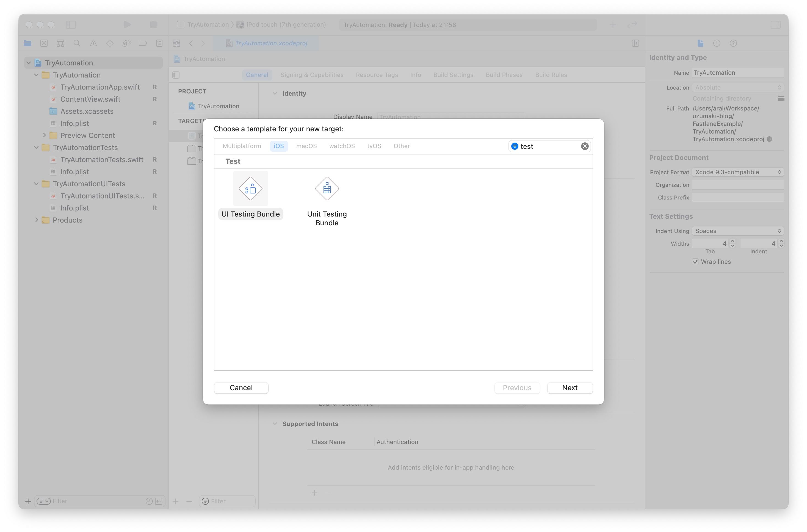This screenshot has width=807, height=532.
Task: Switch to the macOS platform tab
Action: tap(306, 146)
